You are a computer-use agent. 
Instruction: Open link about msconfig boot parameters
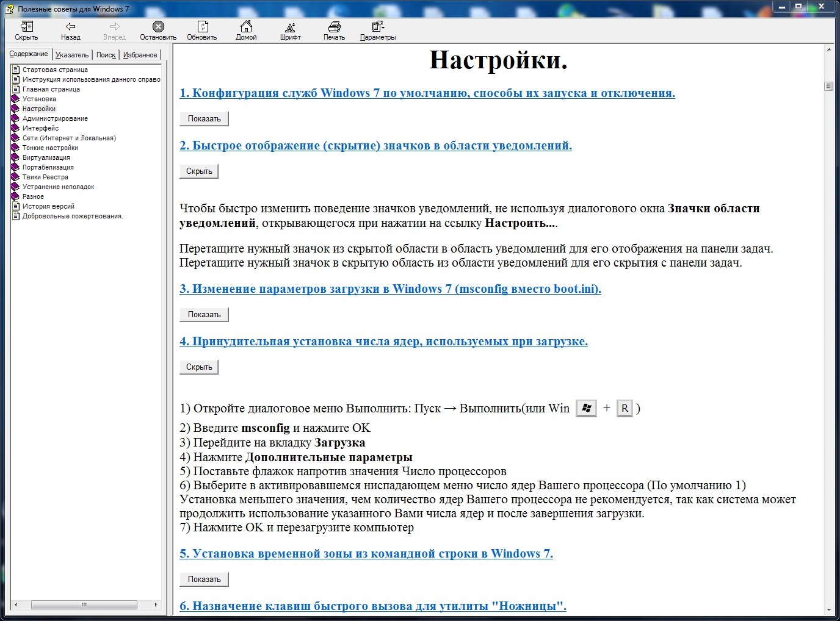(x=390, y=289)
